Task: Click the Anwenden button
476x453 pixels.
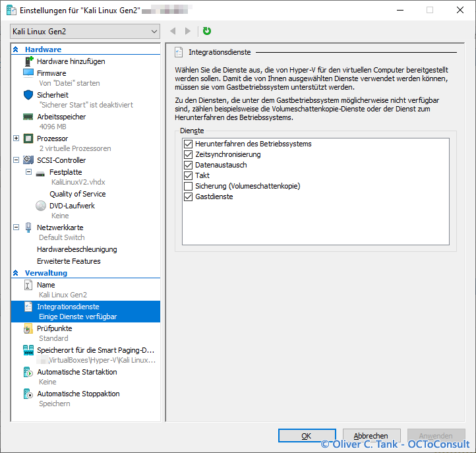Action: pos(436,436)
